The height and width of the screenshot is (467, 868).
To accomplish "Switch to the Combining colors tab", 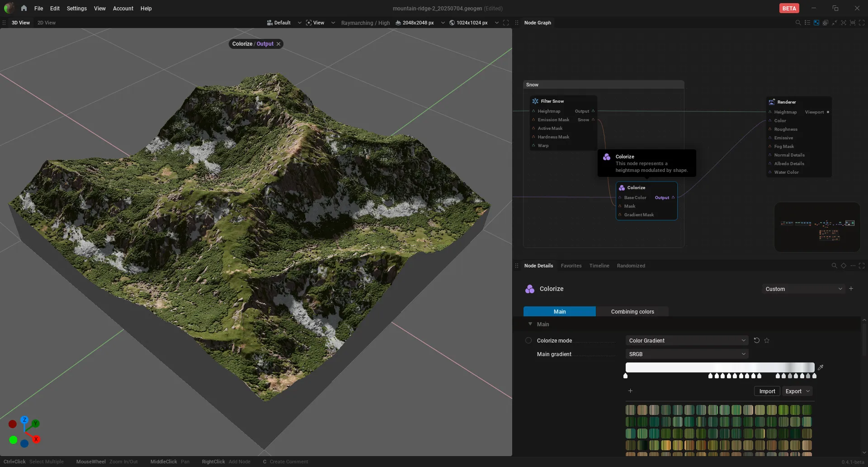I will pos(632,311).
